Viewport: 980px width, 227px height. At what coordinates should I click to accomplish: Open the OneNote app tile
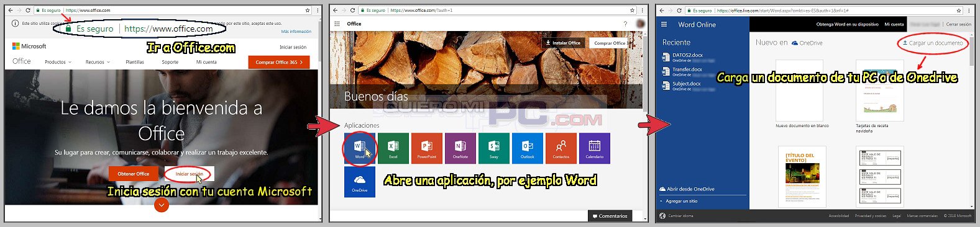coord(460,148)
